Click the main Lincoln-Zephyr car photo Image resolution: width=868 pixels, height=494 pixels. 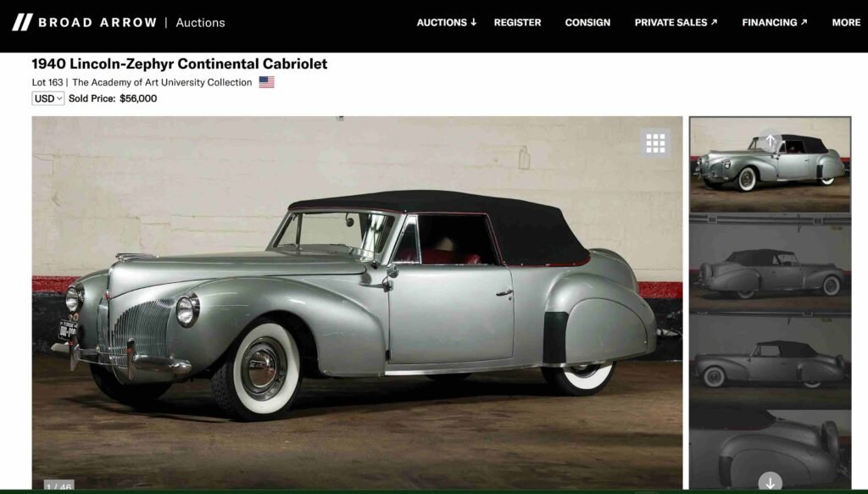(x=357, y=303)
